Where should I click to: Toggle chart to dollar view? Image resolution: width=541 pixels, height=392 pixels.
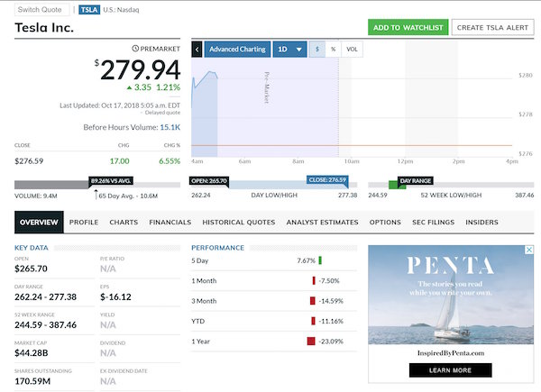(318, 50)
